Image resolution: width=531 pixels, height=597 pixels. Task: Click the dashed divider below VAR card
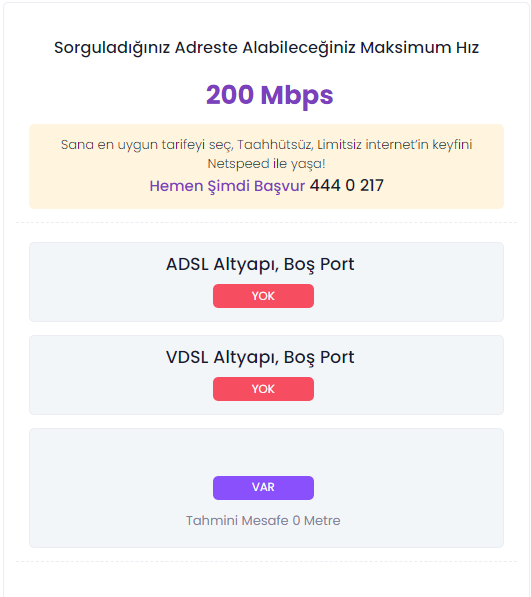click(266, 561)
